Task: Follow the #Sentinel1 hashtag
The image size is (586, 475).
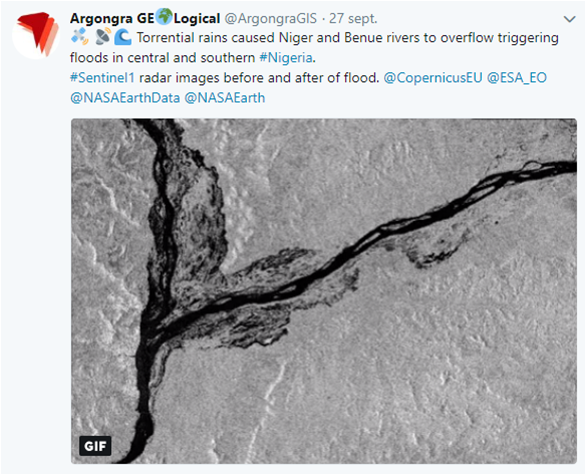Action: (102, 78)
